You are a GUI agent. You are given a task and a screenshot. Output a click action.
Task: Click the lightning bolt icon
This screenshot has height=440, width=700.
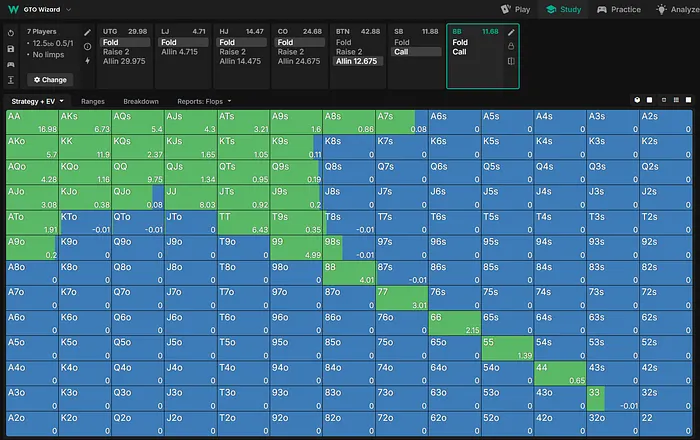click(x=88, y=60)
